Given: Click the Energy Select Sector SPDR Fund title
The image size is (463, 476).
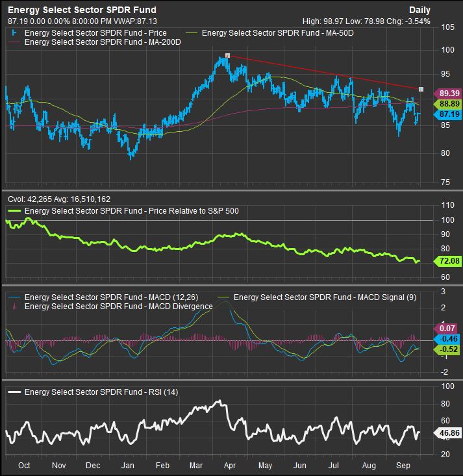Looking at the screenshot, I should point(82,10).
